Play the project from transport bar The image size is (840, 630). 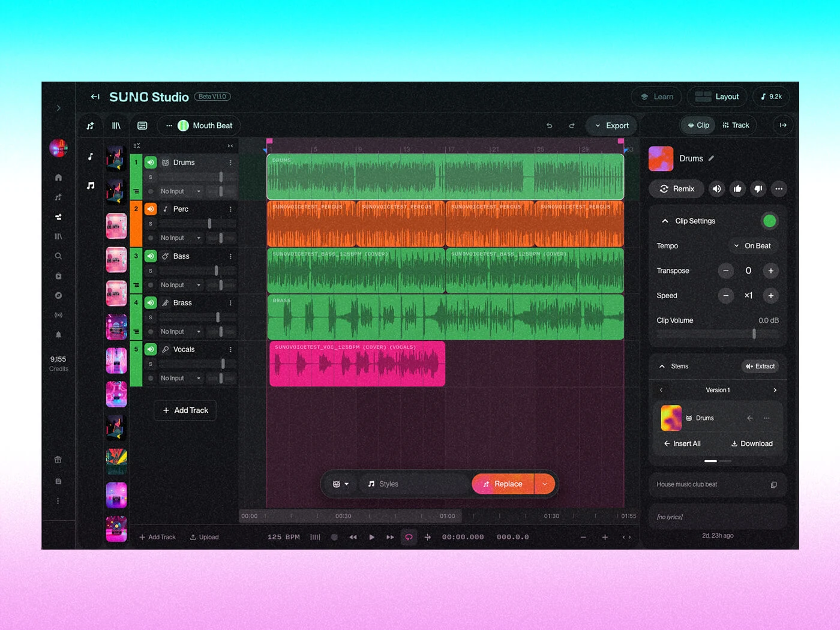(371, 537)
